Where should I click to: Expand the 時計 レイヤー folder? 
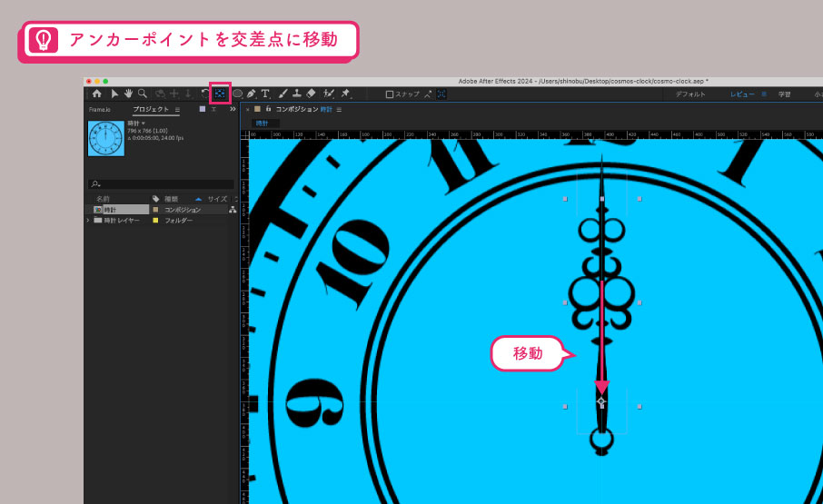tap(88, 221)
